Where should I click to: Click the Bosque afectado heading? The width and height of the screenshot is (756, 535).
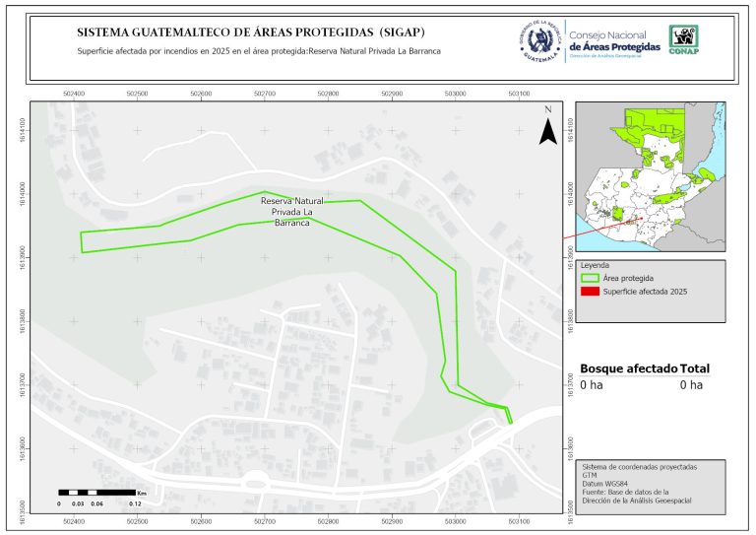tap(628, 368)
